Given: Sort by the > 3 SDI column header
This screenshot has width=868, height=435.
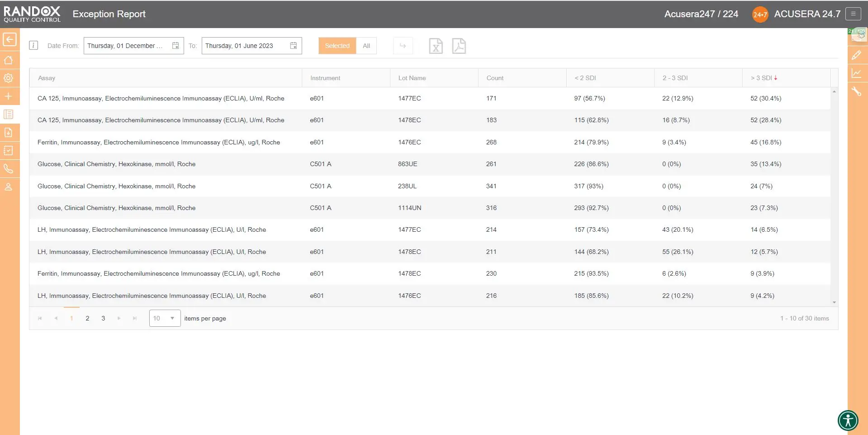Looking at the screenshot, I should pyautogui.click(x=761, y=78).
